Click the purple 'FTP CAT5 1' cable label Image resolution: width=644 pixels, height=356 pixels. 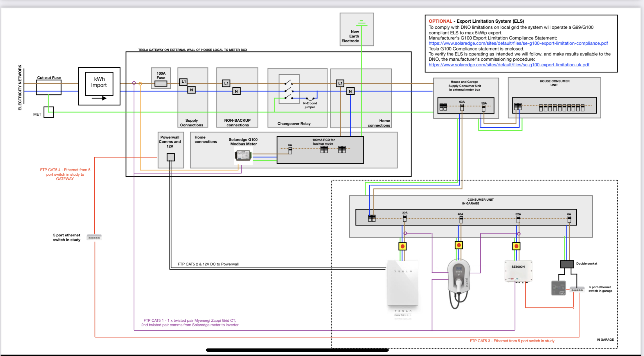[x=190, y=323]
